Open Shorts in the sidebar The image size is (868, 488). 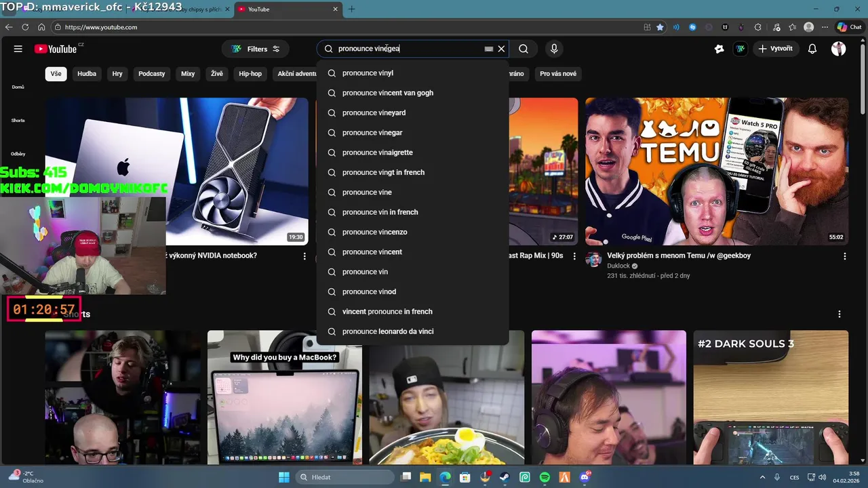(18, 120)
